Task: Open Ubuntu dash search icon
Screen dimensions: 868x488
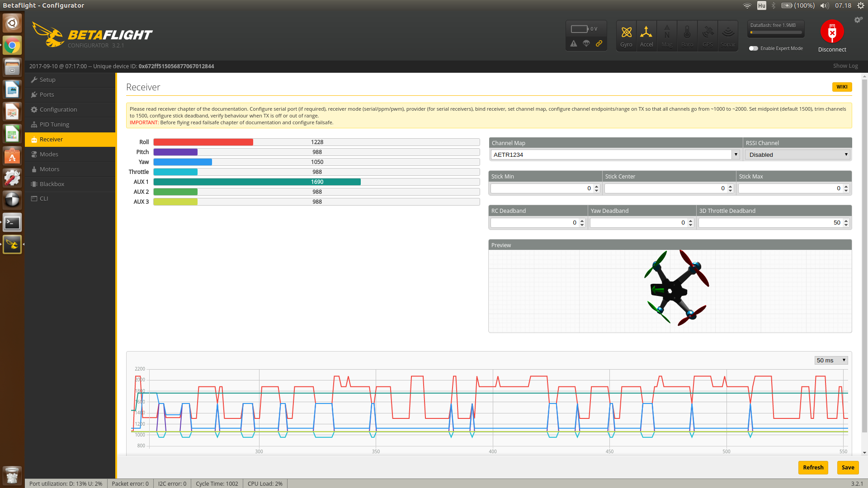Action: pos(12,23)
